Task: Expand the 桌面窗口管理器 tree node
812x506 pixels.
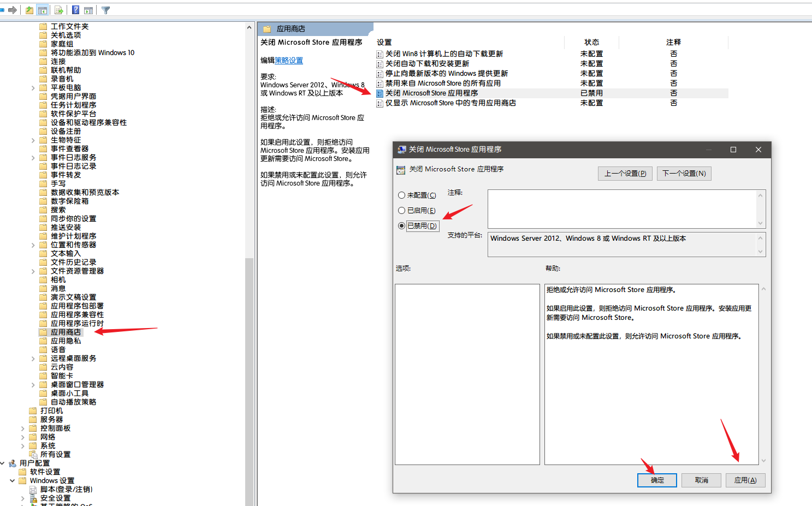Action: tap(33, 384)
